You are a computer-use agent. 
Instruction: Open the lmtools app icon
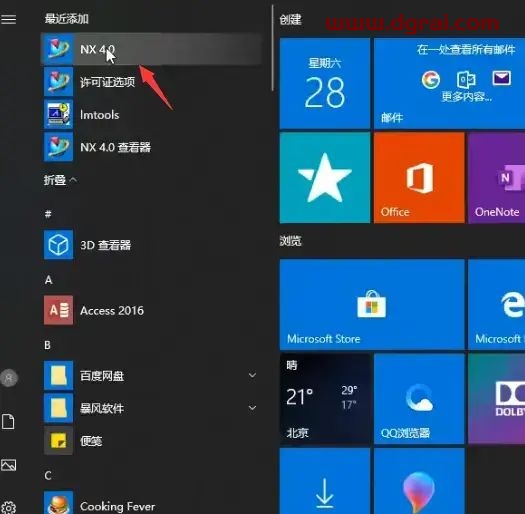pos(58,114)
